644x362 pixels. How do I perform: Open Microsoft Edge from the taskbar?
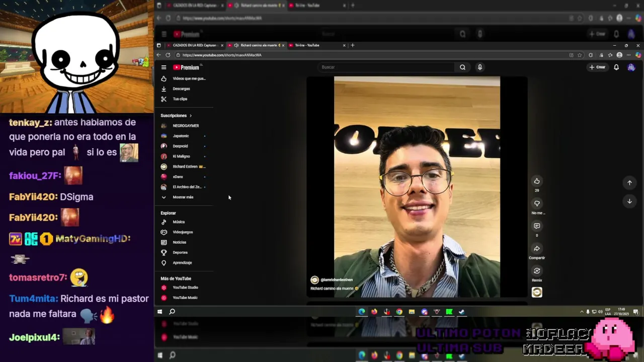(x=362, y=312)
